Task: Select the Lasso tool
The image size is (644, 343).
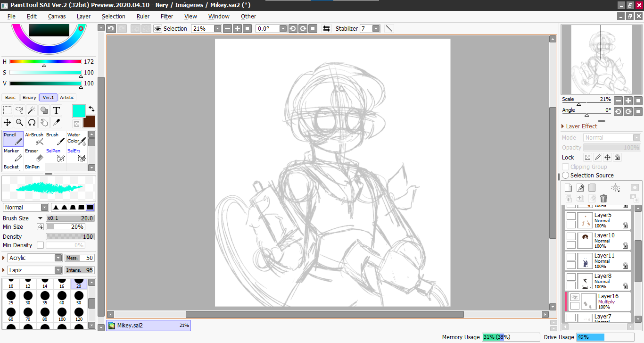Action: point(20,110)
